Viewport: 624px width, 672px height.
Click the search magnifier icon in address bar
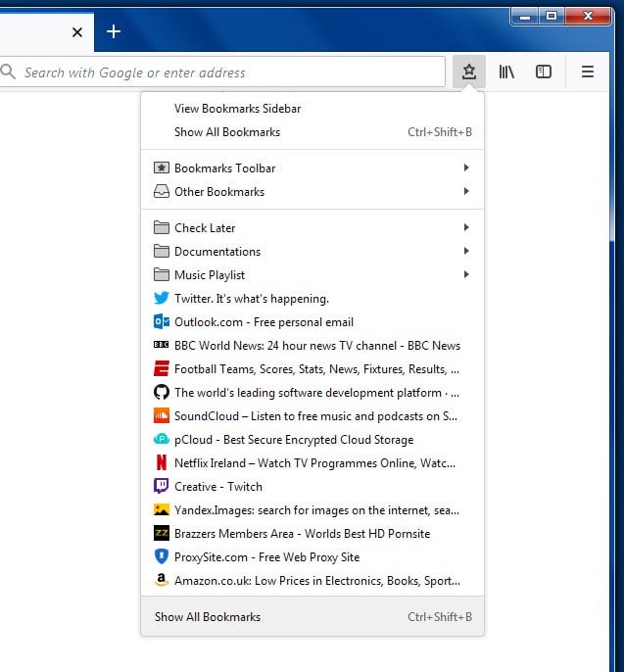click(x=8, y=72)
